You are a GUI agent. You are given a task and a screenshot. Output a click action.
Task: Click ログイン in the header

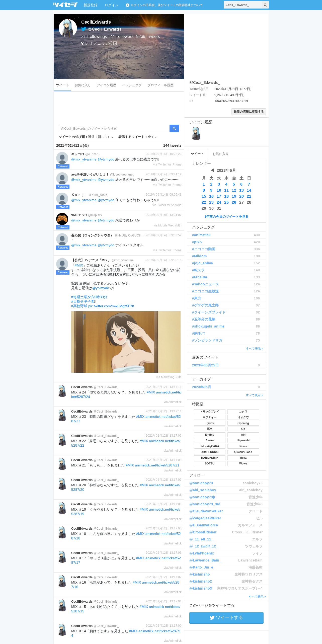(x=112, y=5)
